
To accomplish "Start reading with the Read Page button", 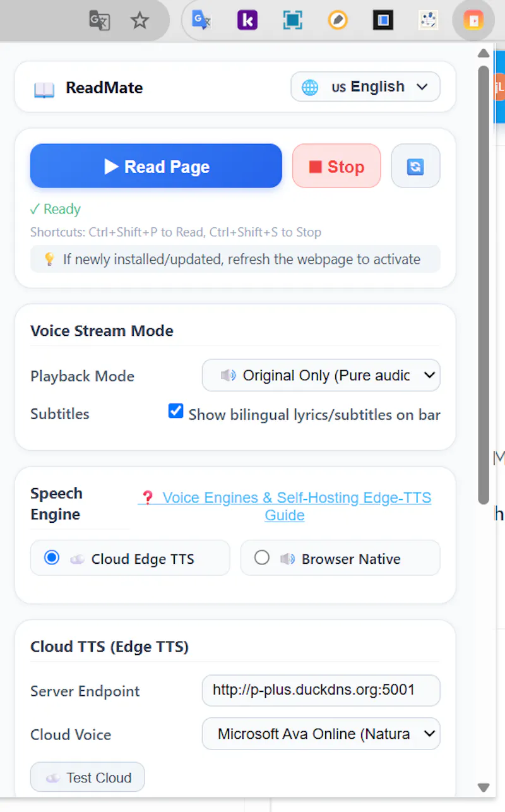I will (x=156, y=166).
